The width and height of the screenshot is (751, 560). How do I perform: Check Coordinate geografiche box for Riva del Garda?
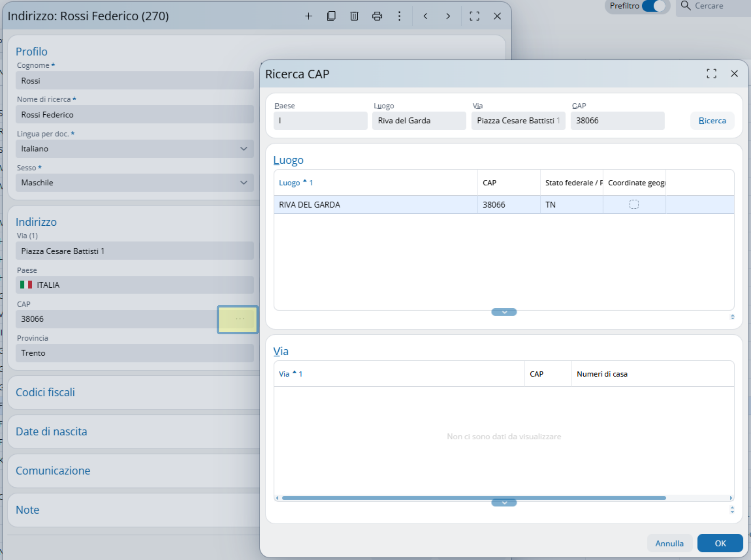tap(634, 204)
